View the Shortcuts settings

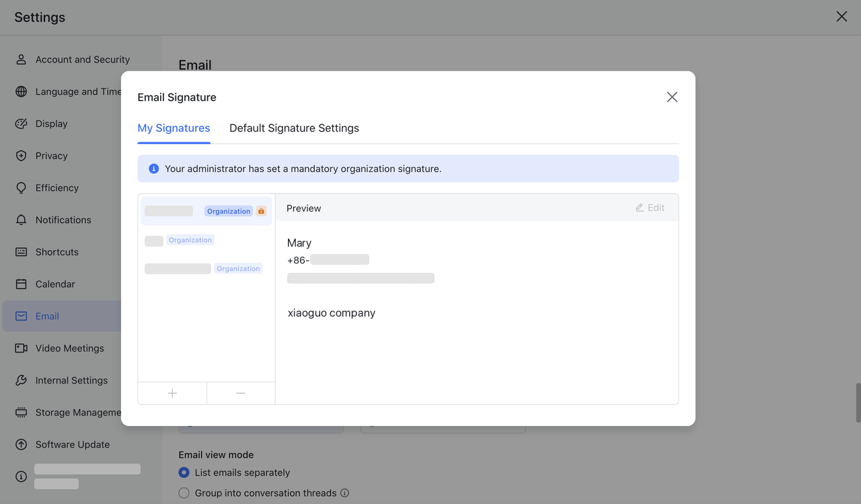57,252
